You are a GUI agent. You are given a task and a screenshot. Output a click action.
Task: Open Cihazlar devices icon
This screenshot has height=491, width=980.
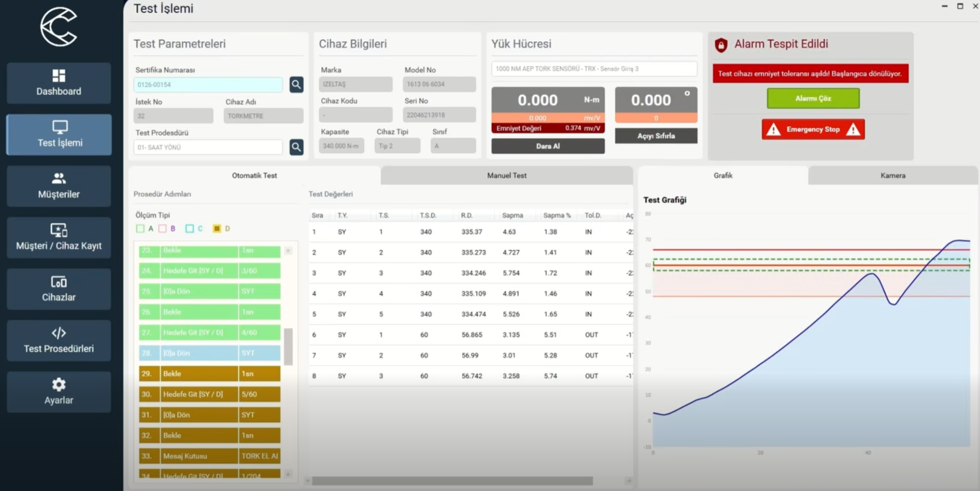pyautogui.click(x=58, y=282)
